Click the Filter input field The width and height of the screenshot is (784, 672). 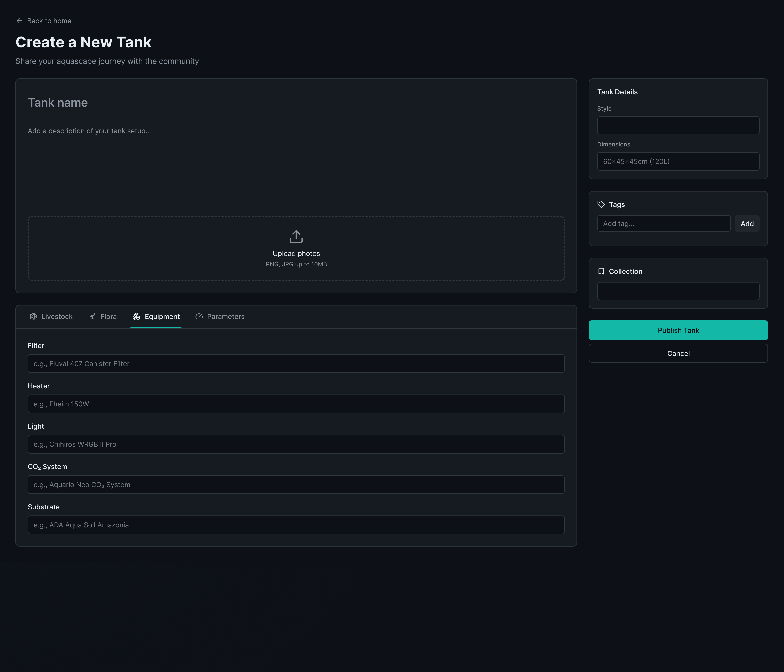coord(296,364)
